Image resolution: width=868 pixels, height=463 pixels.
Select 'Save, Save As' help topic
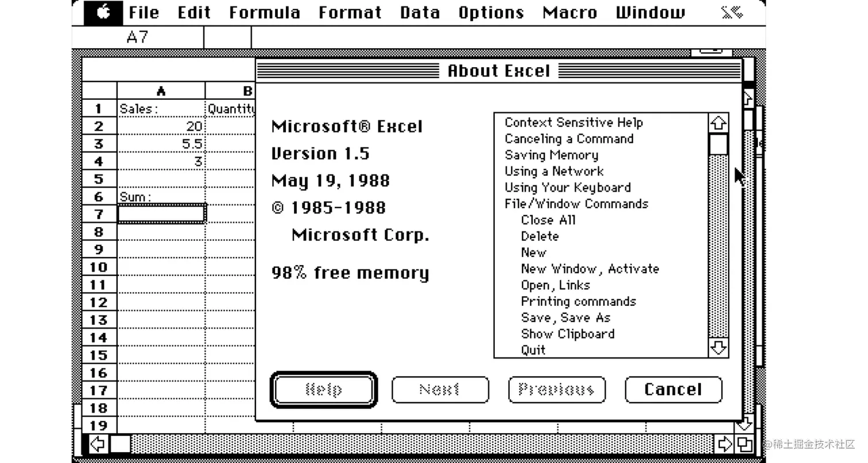point(566,318)
